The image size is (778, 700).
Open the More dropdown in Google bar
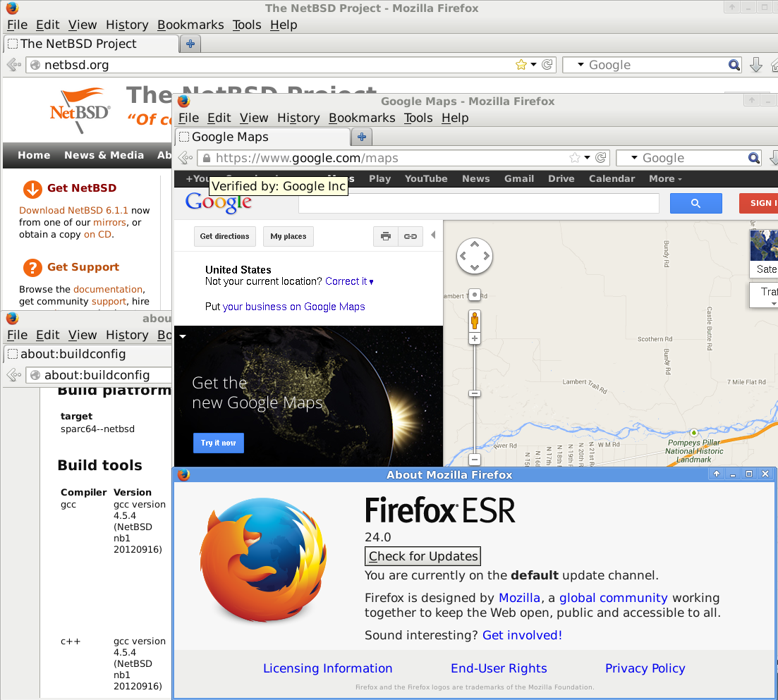[665, 179]
